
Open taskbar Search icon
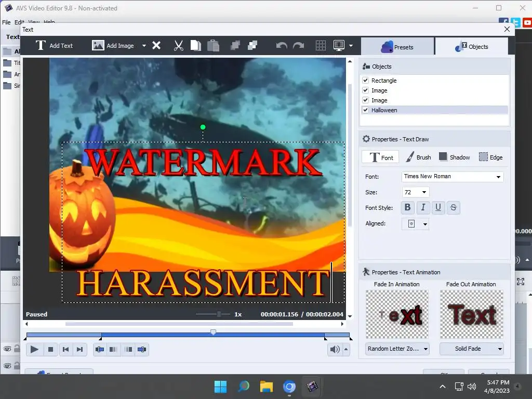tap(243, 386)
